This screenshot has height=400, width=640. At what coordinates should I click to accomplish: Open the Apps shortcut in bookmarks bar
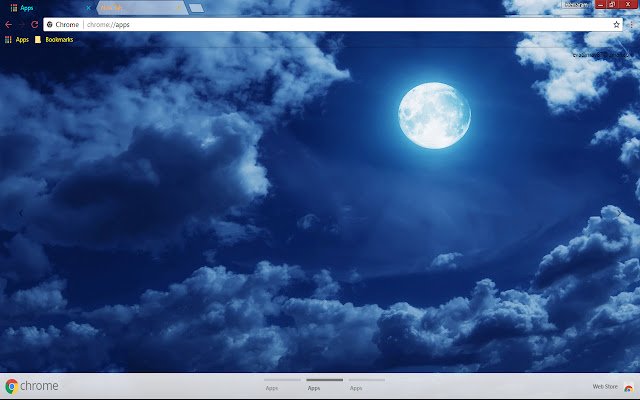(x=17, y=40)
